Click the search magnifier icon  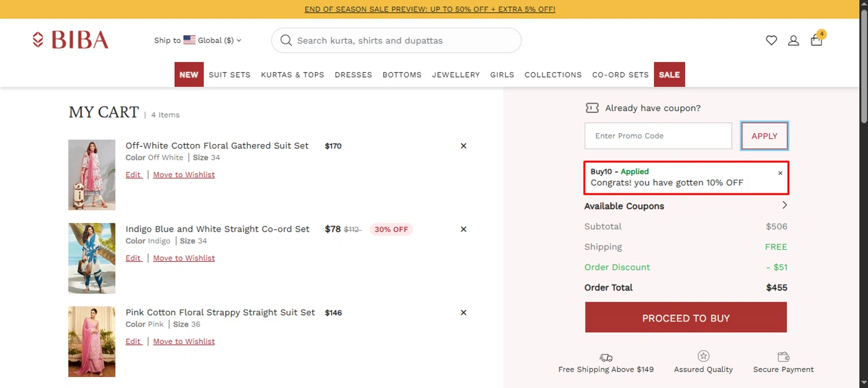(x=286, y=41)
